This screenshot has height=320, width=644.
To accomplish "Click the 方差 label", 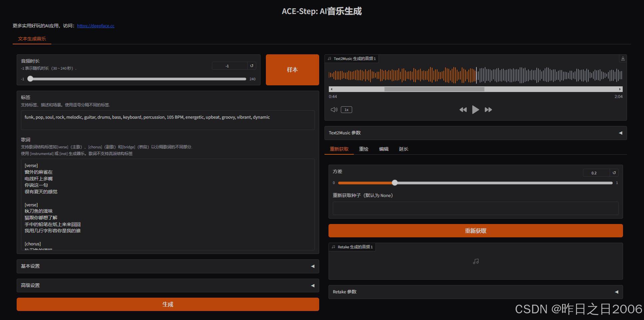I will tap(337, 171).
